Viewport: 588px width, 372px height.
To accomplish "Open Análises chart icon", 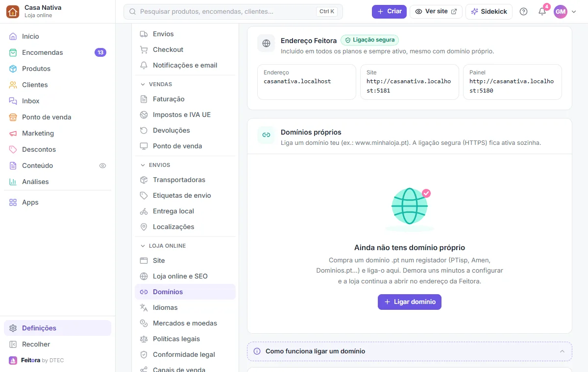I will point(13,182).
